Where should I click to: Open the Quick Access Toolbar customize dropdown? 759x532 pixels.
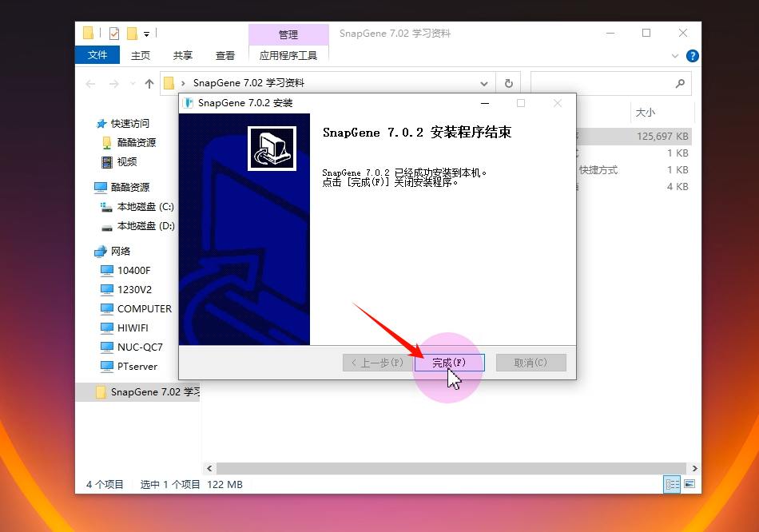point(147,34)
